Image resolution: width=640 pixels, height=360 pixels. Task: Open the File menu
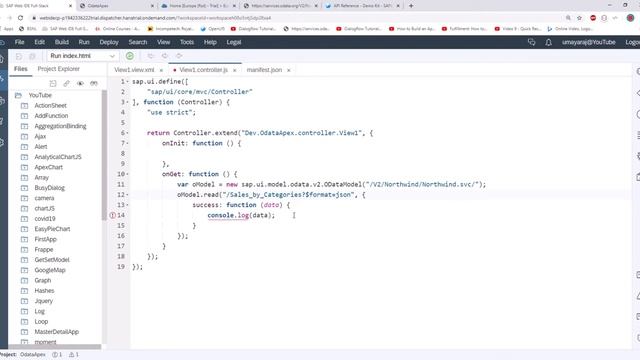pos(19,42)
